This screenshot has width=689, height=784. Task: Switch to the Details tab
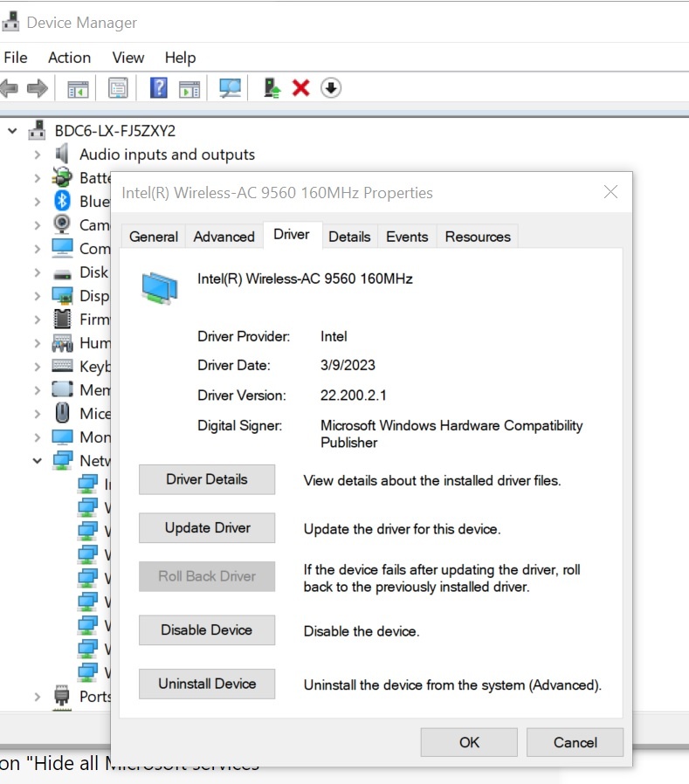(x=349, y=237)
